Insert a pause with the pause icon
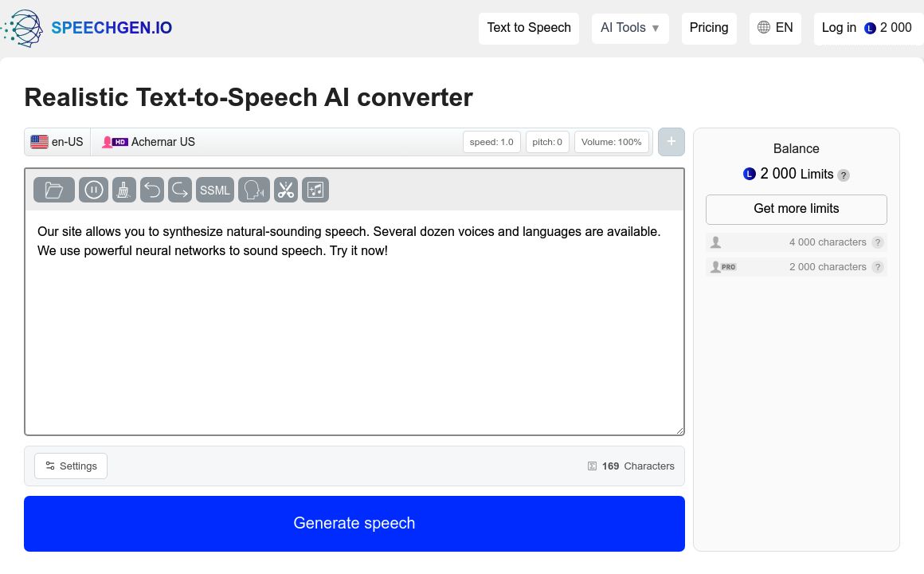This screenshot has height=574, width=924. pos(93,190)
